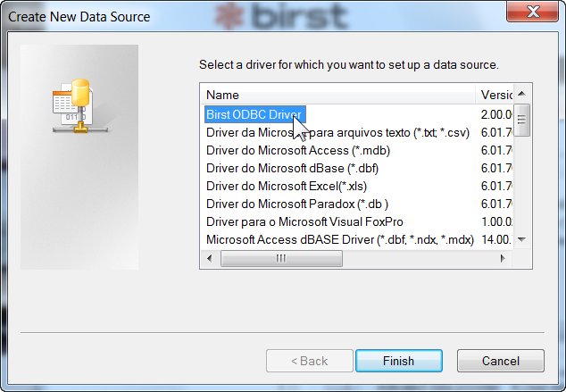Click version 2.00.0 cell of Birst driver
The height and width of the screenshot is (392, 566).
[496, 114]
